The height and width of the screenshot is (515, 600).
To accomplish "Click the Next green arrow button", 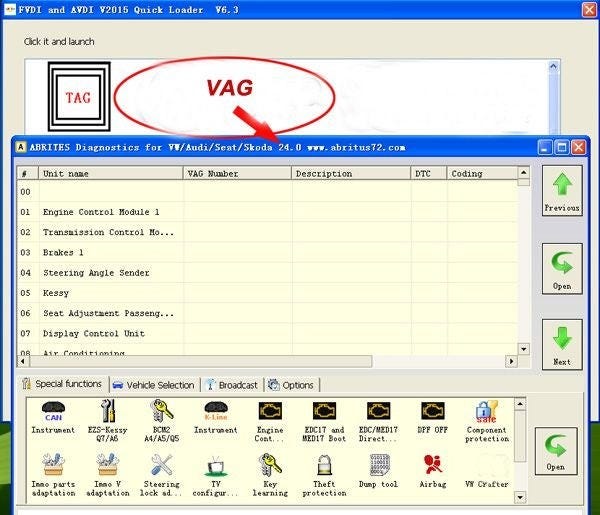I will point(562,344).
